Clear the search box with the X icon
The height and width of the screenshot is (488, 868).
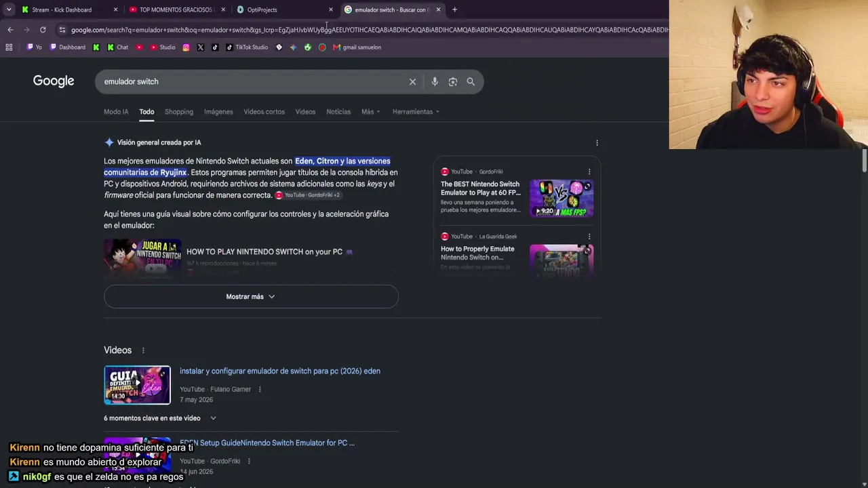click(x=412, y=82)
